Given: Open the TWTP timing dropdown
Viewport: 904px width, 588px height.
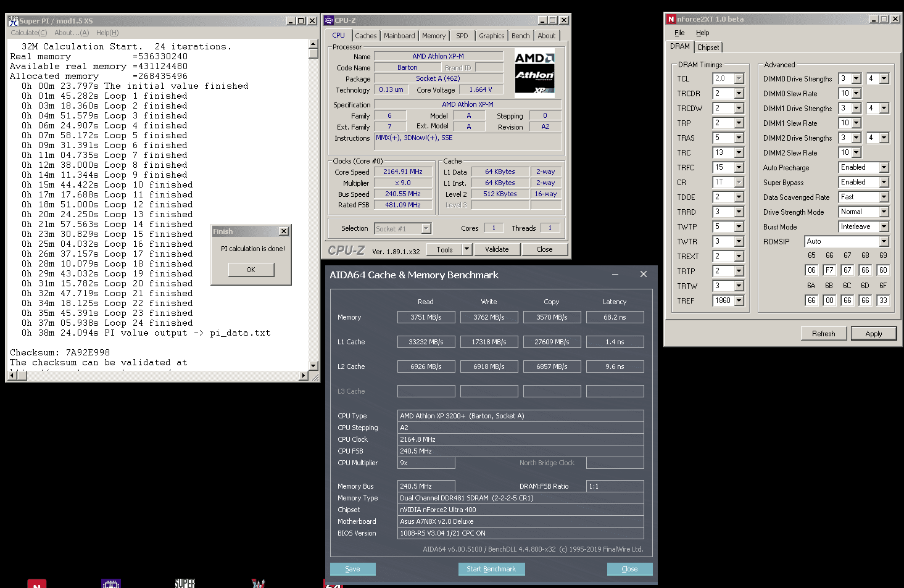Looking at the screenshot, I should 739,226.
